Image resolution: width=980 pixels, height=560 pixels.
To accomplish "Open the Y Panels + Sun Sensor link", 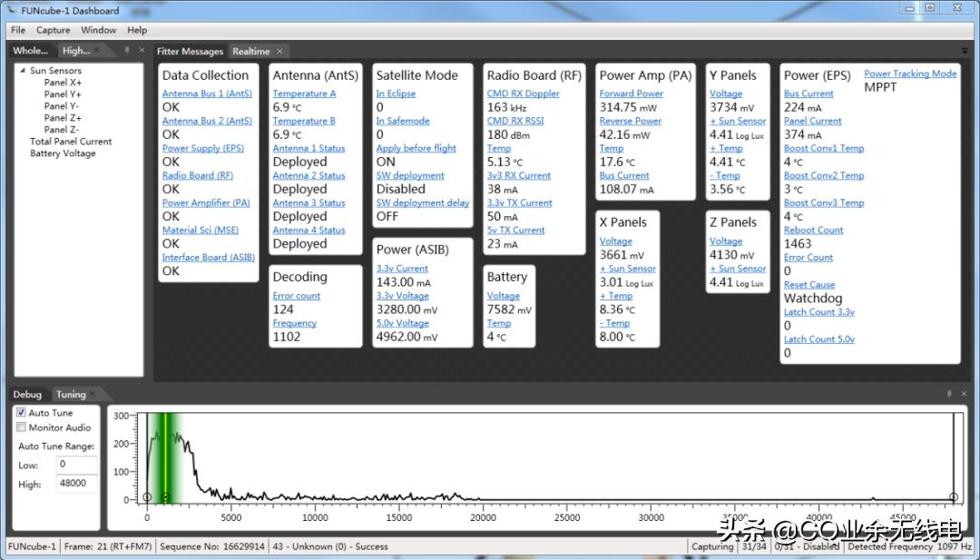I will (738, 122).
